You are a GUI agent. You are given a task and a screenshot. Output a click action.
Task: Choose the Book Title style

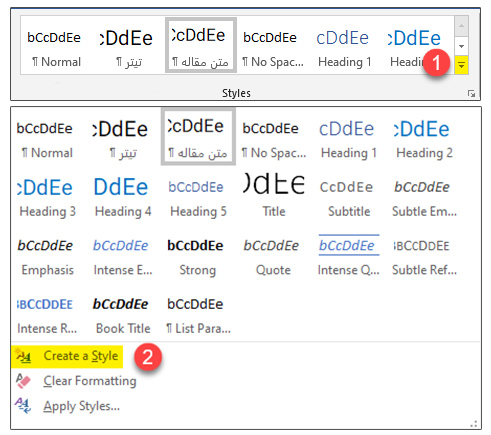pos(122,314)
